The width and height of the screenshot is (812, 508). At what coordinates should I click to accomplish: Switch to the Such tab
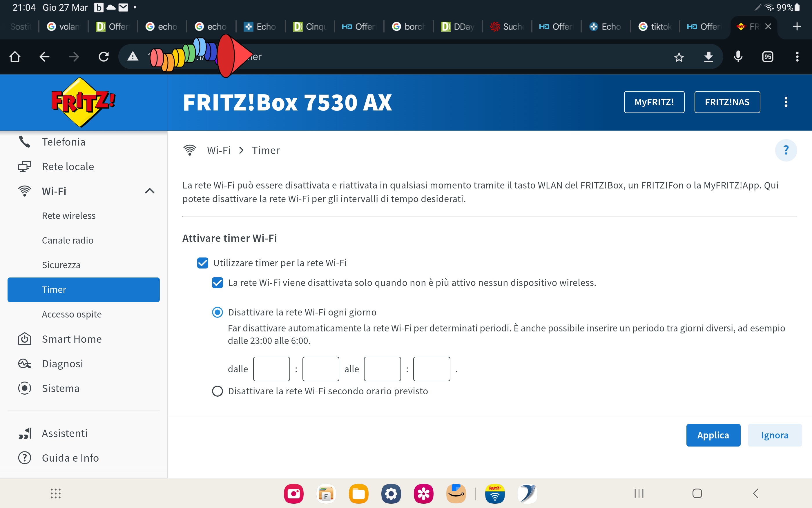(x=507, y=26)
